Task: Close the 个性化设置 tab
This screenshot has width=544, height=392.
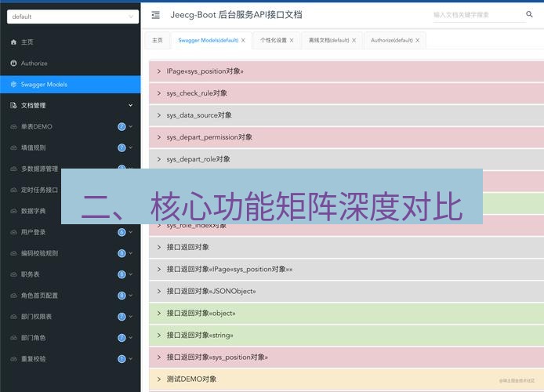Action: coord(292,40)
